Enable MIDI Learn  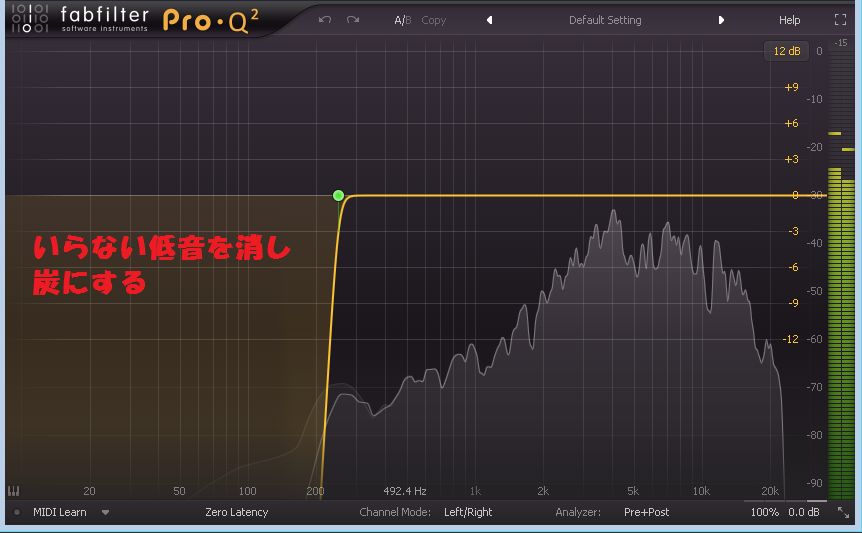tap(59, 512)
